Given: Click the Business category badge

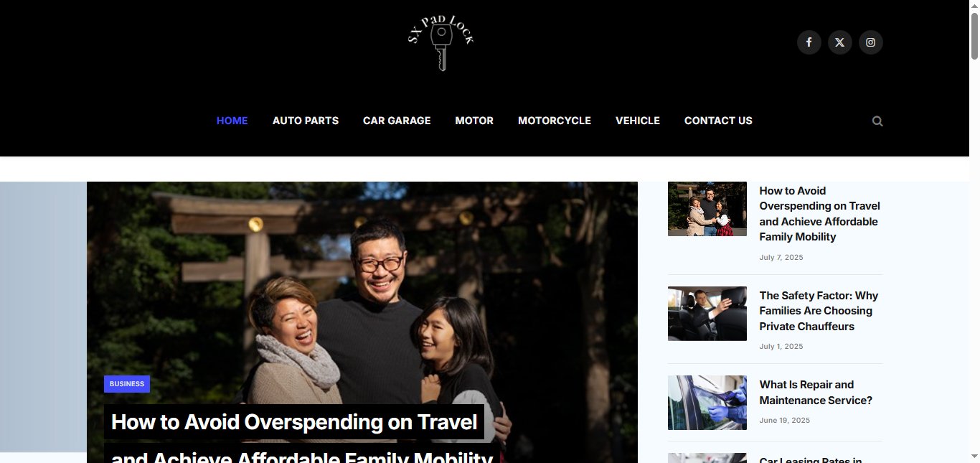Looking at the screenshot, I should pos(127,384).
